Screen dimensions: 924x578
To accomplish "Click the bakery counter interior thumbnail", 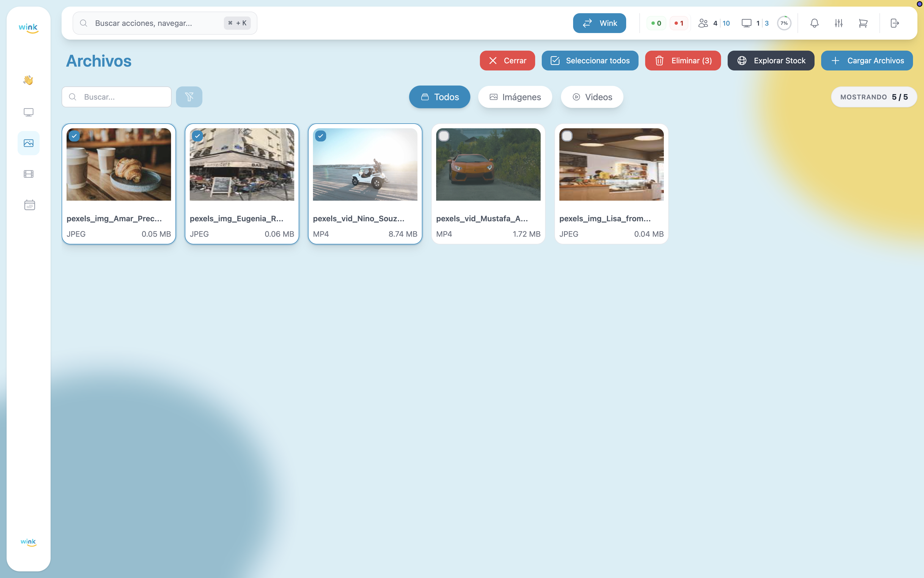I will coord(611,164).
